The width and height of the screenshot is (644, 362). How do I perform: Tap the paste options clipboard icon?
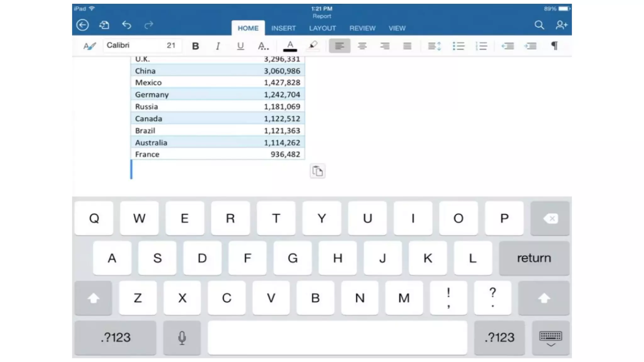click(x=317, y=171)
